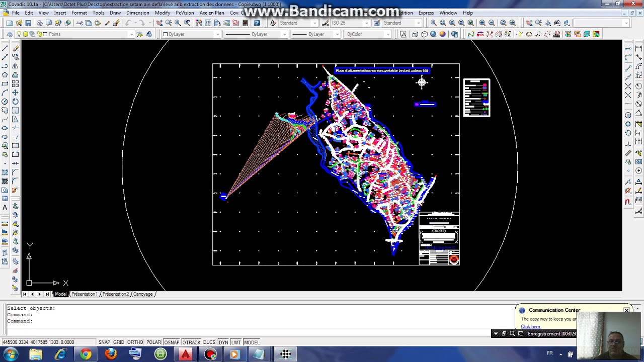Open the Dimension menu

pyautogui.click(x=137, y=13)
